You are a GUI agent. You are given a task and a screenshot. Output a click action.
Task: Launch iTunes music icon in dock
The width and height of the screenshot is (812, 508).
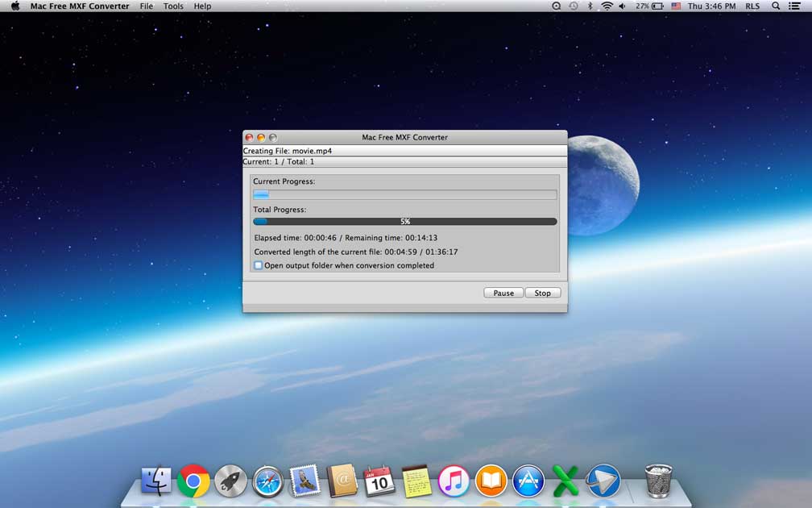[454, 481]
